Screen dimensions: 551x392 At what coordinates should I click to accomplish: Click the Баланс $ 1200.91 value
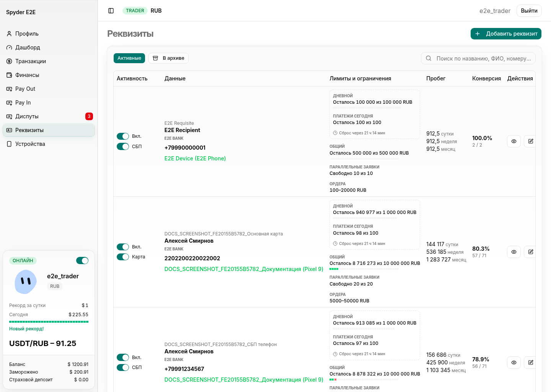pos(78,364)
